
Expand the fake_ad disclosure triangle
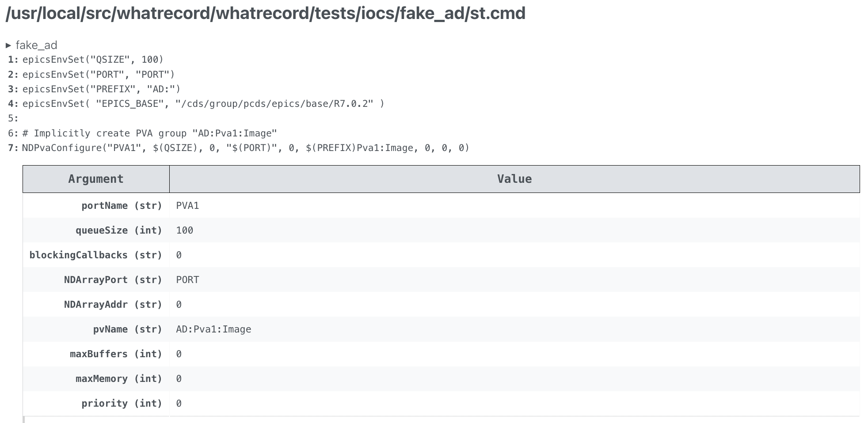(x=9, y=45)
